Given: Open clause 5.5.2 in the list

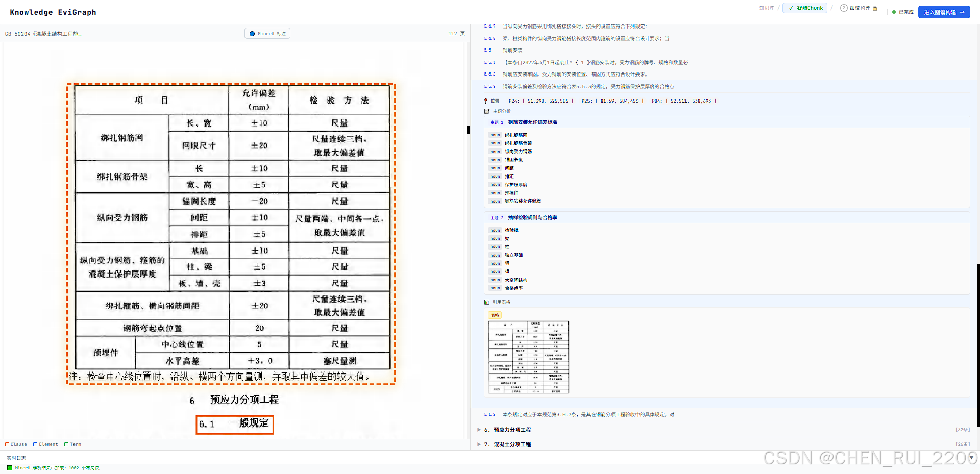Looking at the screenshot, I should [566, 74].
